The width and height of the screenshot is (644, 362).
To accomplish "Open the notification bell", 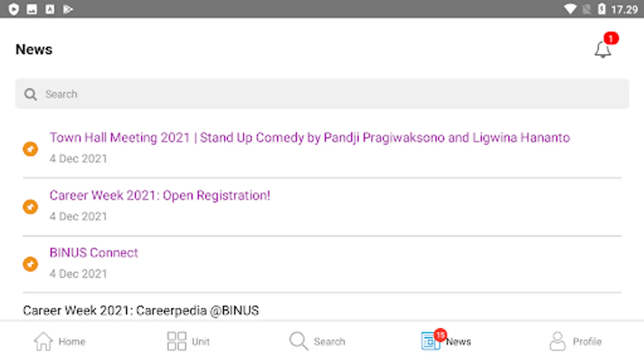I will tap(603, 50).
